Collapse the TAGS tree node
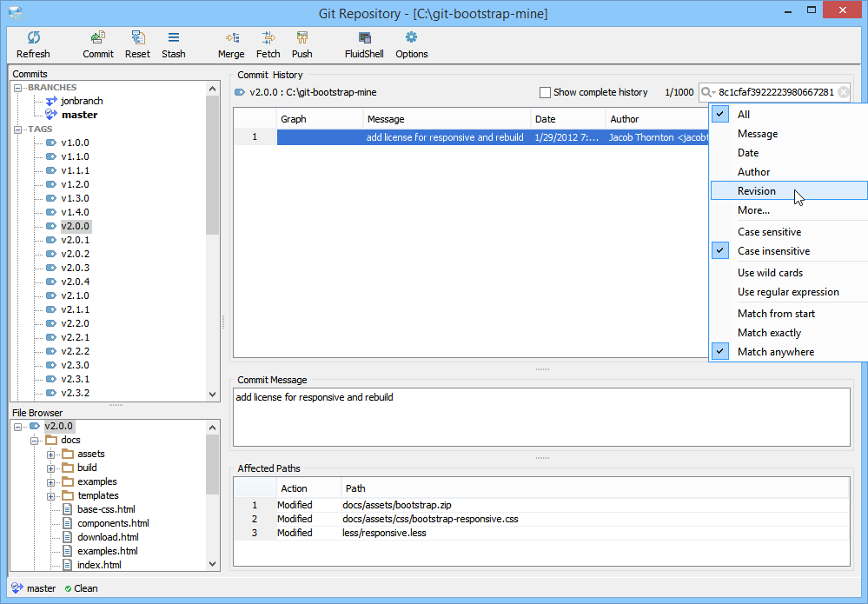This screenshot has height=604, width=868. [17, 129]
